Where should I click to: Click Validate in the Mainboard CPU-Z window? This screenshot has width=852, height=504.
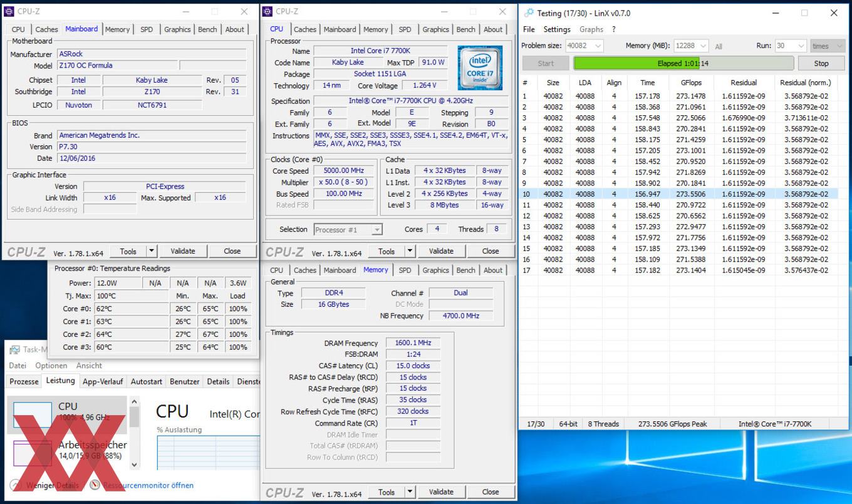click(x=182, y=251)
